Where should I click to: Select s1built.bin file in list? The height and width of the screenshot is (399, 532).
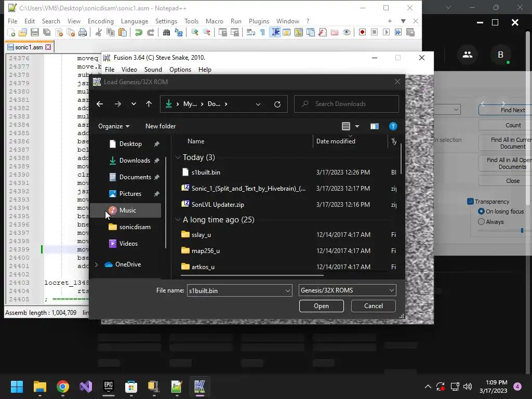point(206,172)
